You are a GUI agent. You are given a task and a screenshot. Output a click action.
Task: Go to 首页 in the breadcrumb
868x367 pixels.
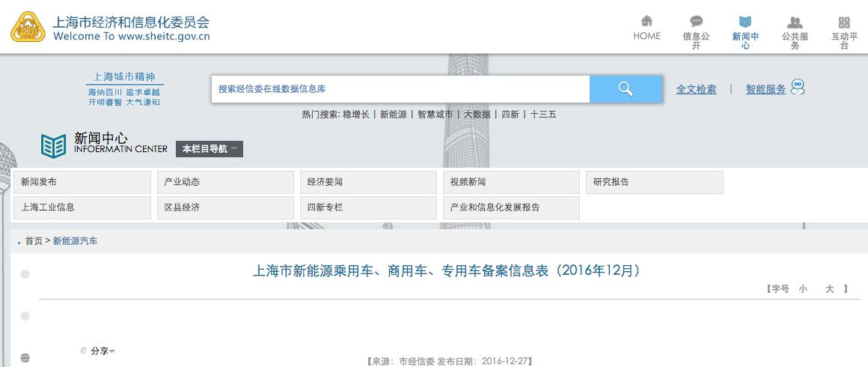[x=34, y=241]
